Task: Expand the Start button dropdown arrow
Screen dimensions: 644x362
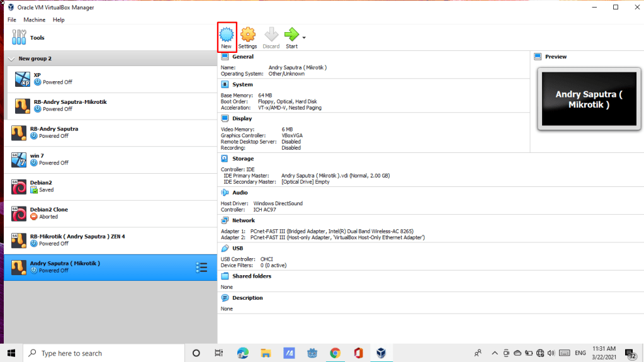Action: point(304,38)
